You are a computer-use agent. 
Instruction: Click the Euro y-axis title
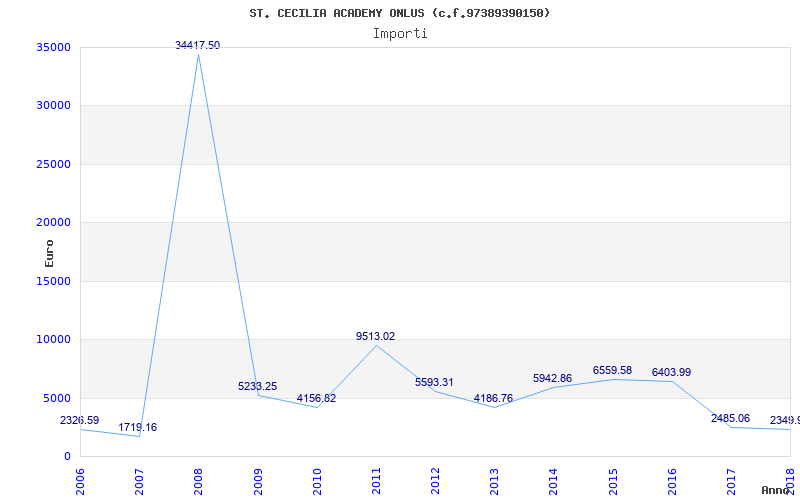point(49,253)
